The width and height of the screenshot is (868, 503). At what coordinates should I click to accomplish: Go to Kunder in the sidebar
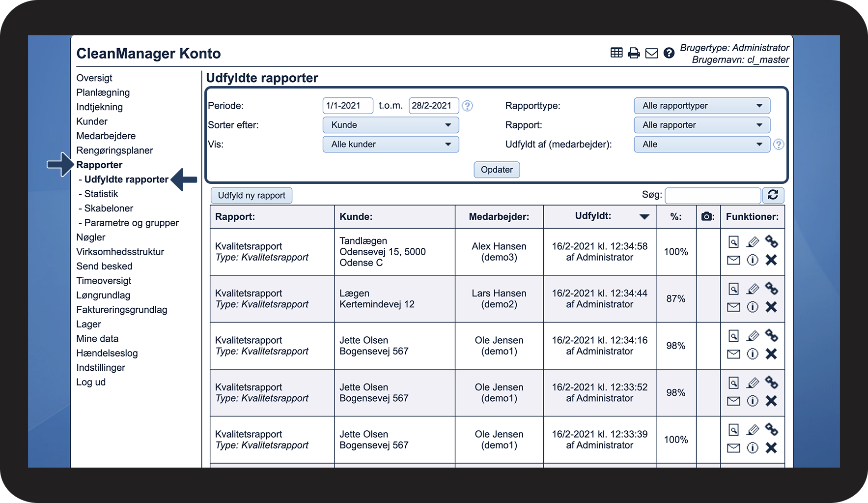click(92, 121)
